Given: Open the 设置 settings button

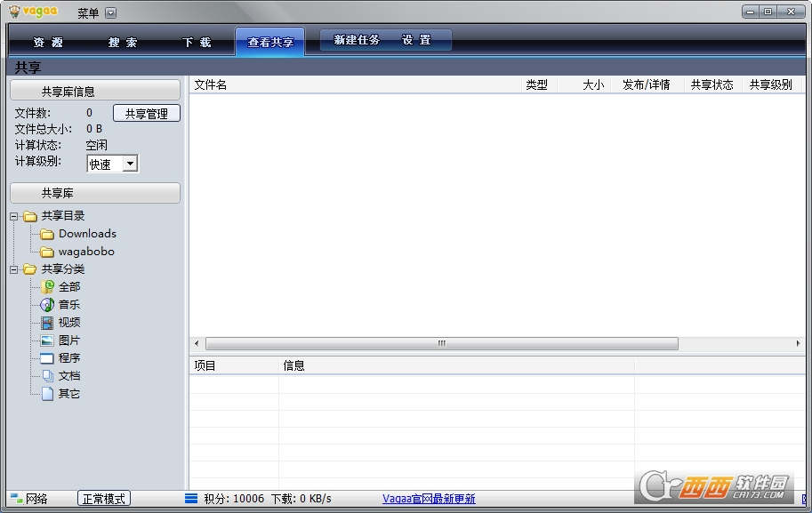Looking at the screenshot, I should click(416, 40).
